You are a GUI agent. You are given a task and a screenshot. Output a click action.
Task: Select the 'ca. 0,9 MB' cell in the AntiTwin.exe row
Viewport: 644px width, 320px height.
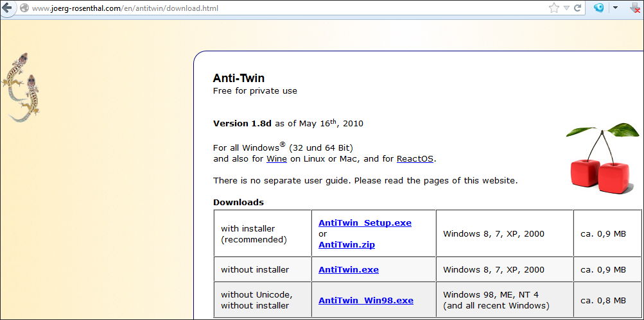(607, 269)
